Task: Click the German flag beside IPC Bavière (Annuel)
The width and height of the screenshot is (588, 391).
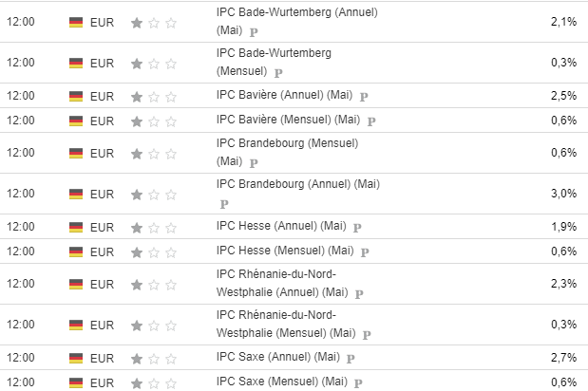Action: (x=76, y=96)
